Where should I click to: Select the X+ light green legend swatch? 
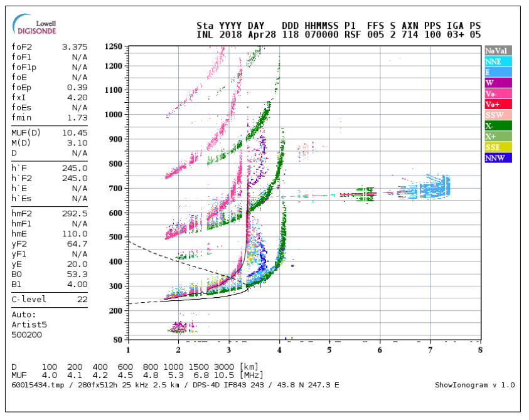(498, 136)
